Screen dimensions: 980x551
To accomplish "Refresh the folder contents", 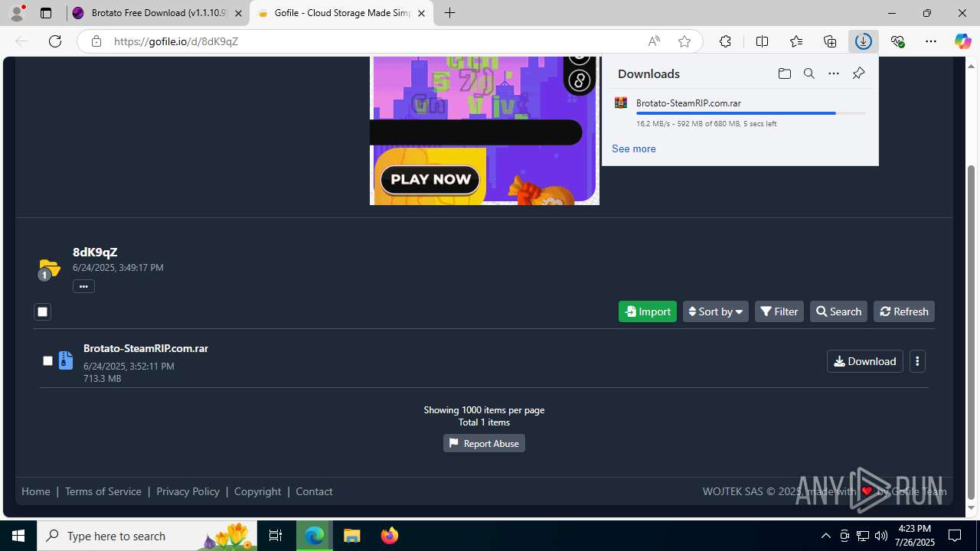I will 904,311.
